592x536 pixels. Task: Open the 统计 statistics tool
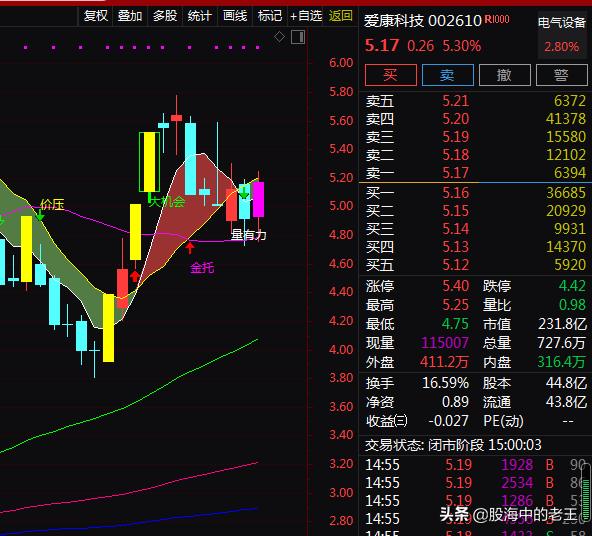coord(199,16)
